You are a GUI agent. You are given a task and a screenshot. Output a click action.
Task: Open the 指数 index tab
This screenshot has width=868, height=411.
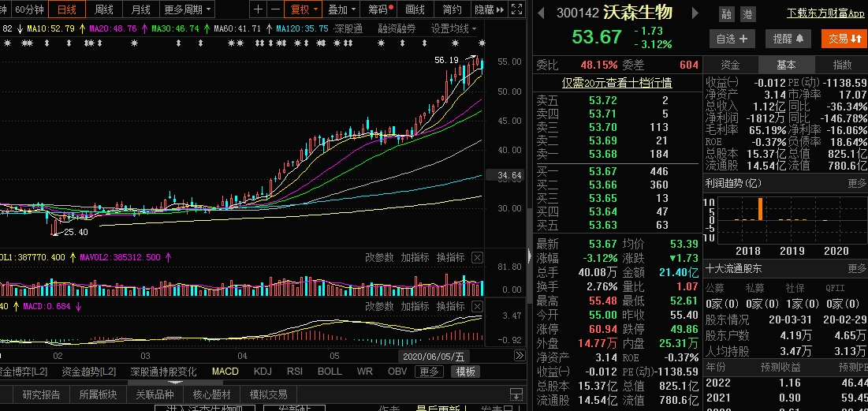[x=842, y=65]
